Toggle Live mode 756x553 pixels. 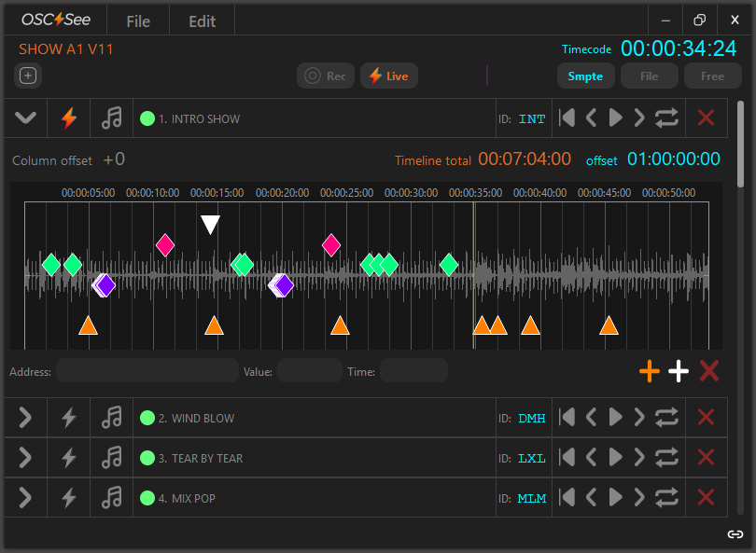389,76
